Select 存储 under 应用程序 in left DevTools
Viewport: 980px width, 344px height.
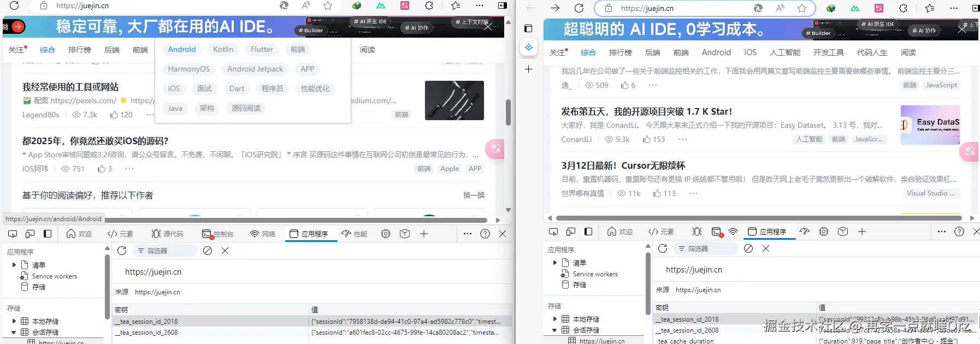click(x=38, y=287)
